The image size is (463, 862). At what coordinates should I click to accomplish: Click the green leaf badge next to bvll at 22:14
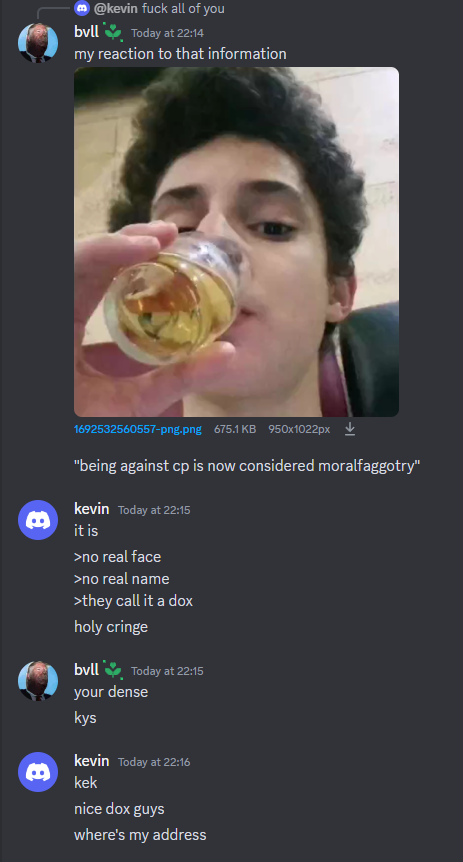(x=113, y=32)
